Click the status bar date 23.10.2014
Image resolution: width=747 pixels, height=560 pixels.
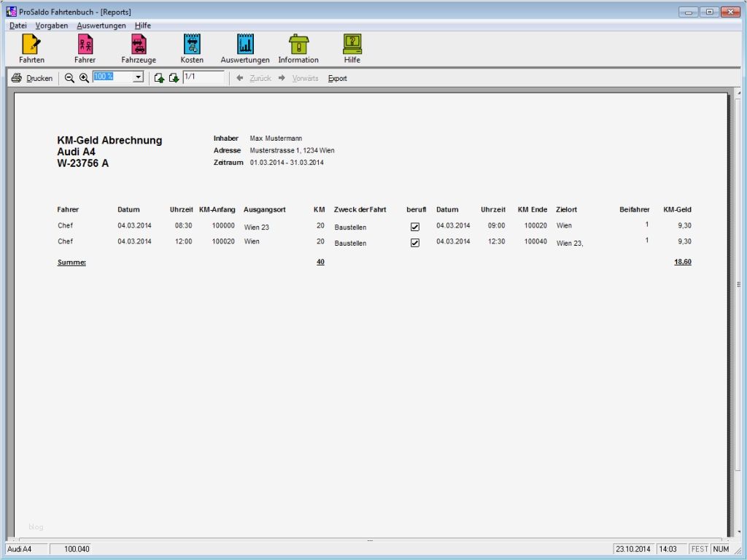click(x=632, y=549)
